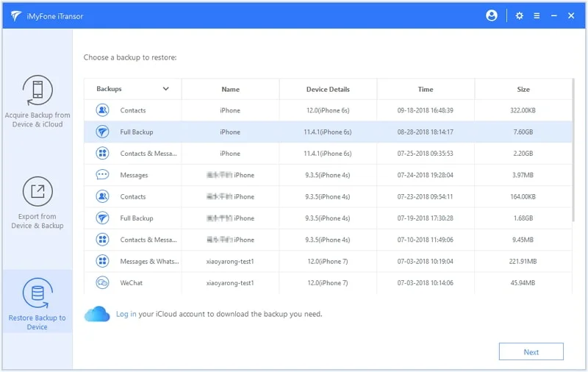Open the hamburger menu in title bar
The width and height of the screenshot is (588, 372).
(537, 15)
